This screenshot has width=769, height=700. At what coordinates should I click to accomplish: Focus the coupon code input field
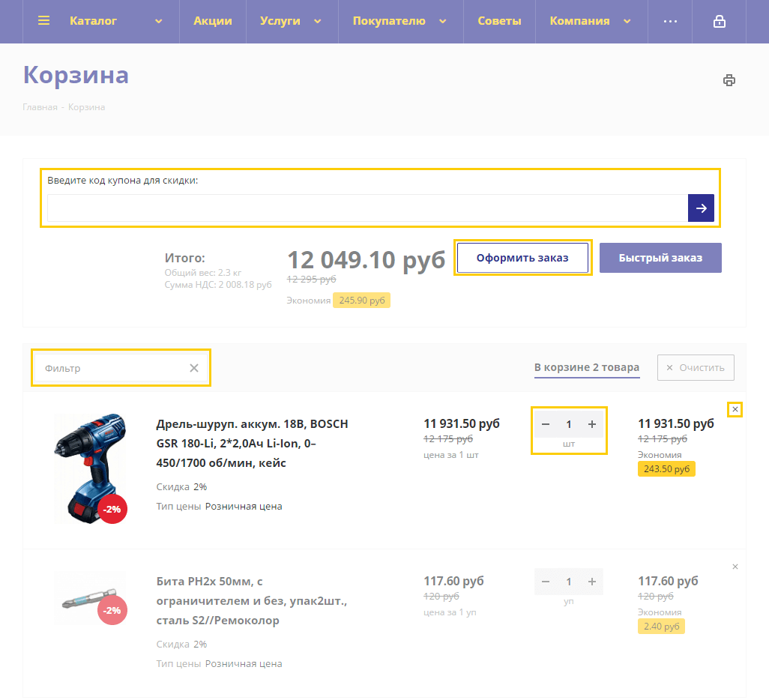[x=367, y=208]
